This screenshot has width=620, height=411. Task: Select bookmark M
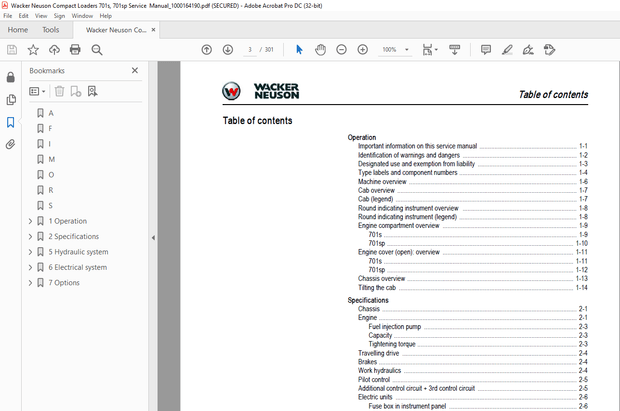pyautogui.click(x=52, y=159)
